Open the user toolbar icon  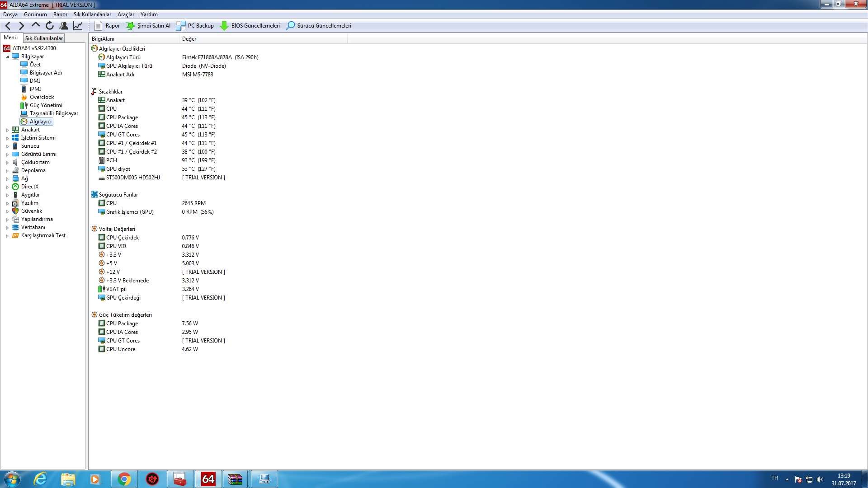[64, 26]
